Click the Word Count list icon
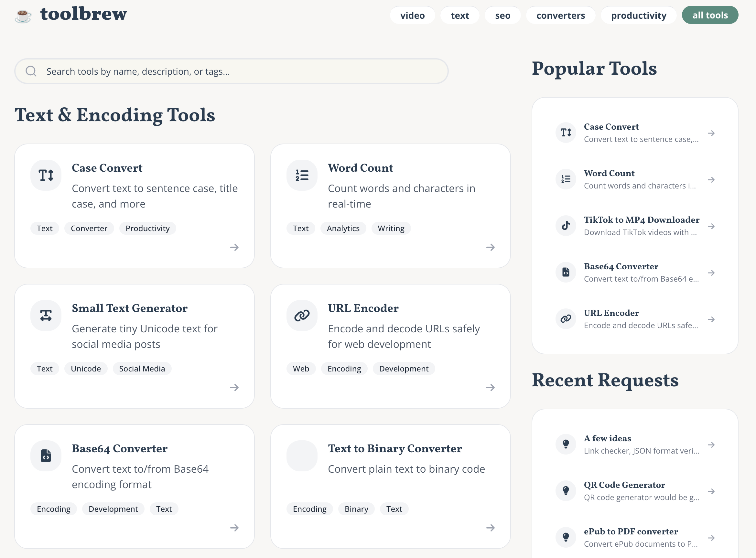 [302, 175]
